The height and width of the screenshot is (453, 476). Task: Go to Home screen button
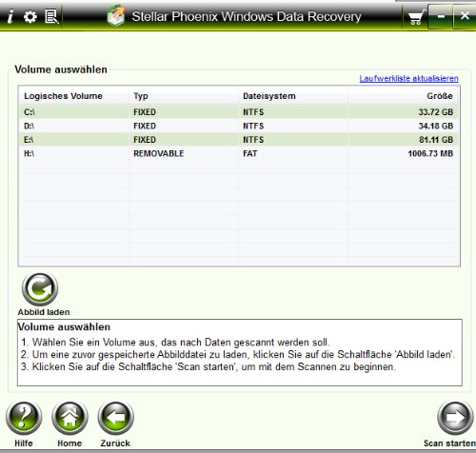coord(69,417)
